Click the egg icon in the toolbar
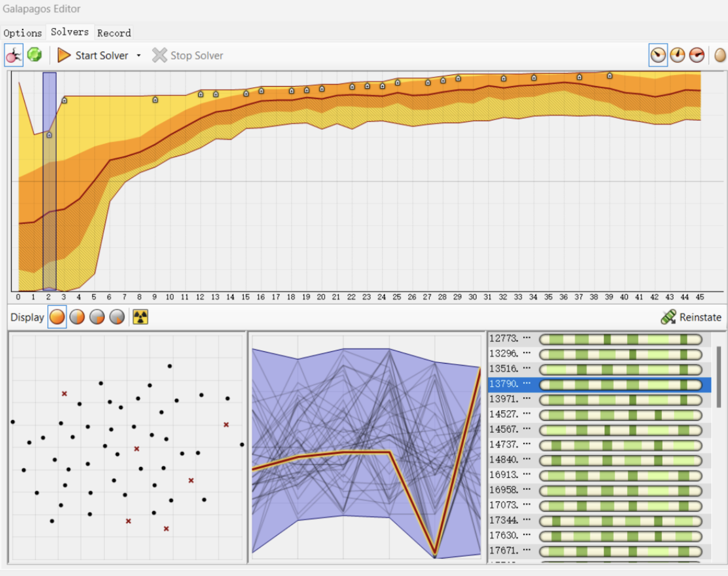The width and height of the screenshot is (728, 576). coord(720,55)
